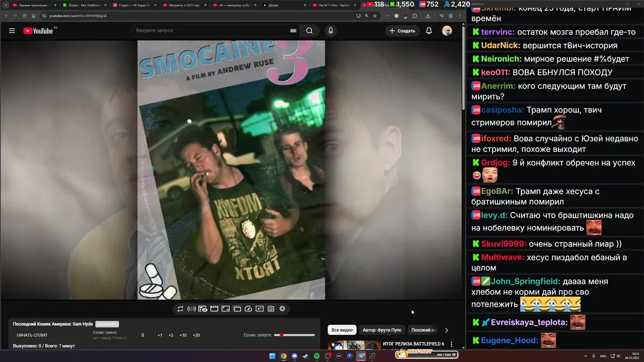Add +20 minutes to split

(196, 335)
